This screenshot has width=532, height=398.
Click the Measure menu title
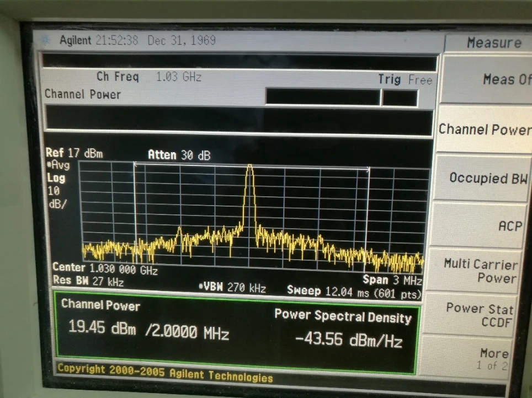click(494, 42)
